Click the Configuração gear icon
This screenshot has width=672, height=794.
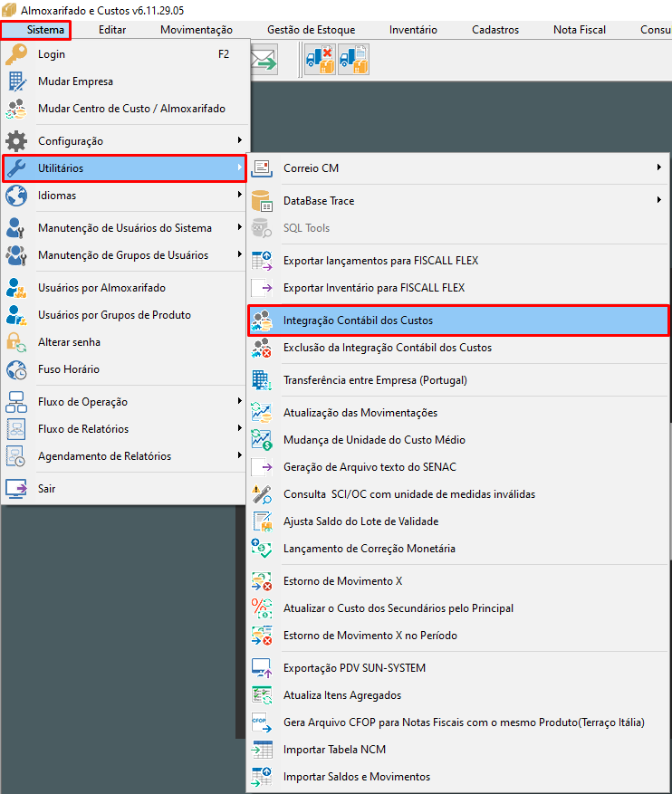click(16, 141)
